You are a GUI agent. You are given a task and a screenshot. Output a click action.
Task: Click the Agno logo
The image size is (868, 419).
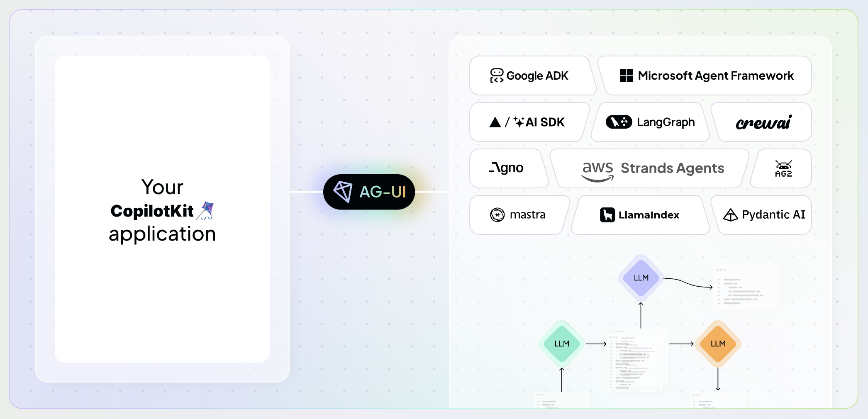pos(506,168)
